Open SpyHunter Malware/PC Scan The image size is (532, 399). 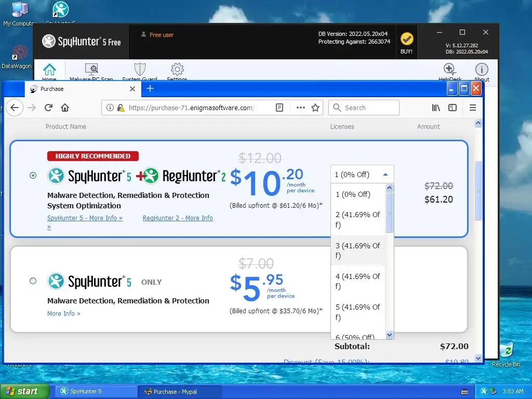click(91, 72)
